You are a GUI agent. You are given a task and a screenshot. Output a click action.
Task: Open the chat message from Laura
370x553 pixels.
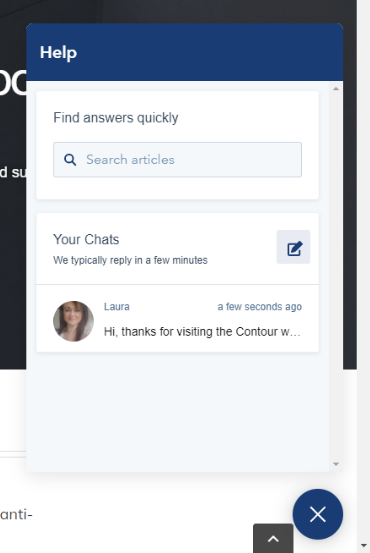pyautogui.click(x=177, y=319)
